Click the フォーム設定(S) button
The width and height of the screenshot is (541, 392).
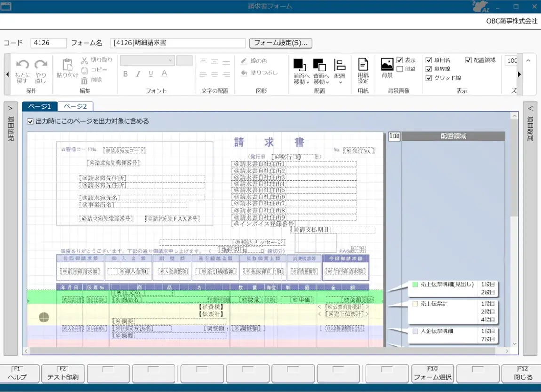281,43
